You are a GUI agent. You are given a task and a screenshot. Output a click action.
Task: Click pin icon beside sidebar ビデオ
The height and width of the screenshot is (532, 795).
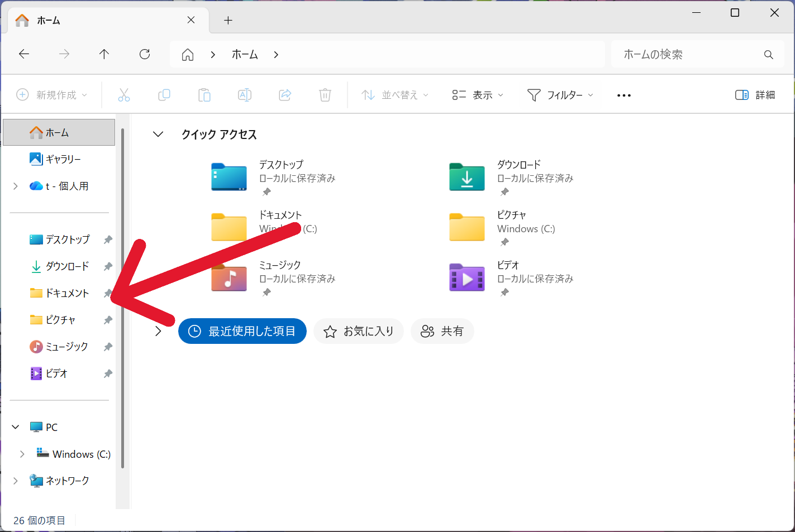108,373
